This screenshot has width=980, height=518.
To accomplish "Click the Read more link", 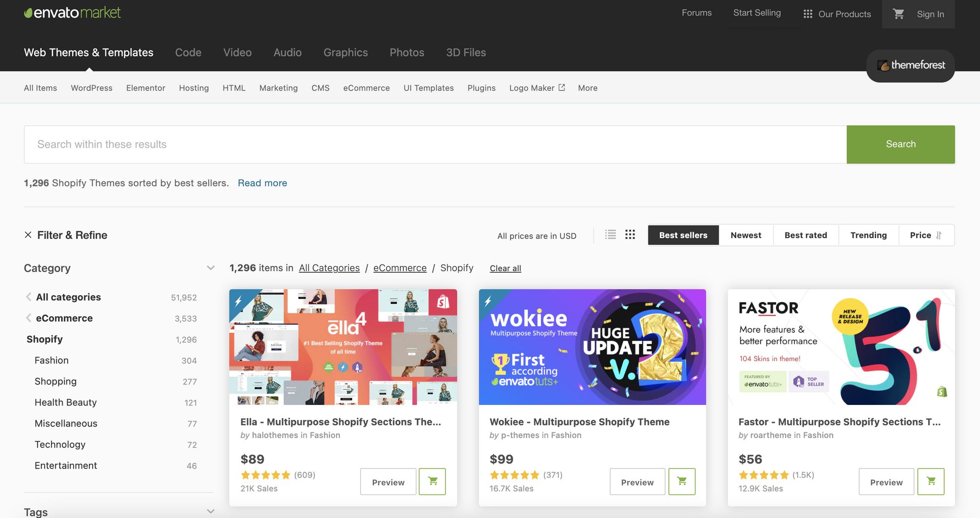I will tap(263, 183).
